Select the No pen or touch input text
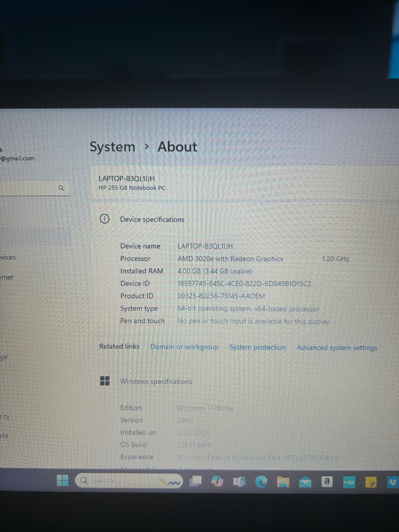The width and height of the screenshot is (399, 532). [x=253, y=321]
